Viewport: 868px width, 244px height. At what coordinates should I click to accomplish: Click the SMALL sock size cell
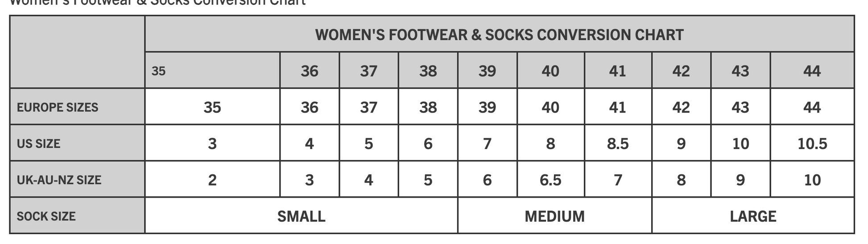click(302, 216)
